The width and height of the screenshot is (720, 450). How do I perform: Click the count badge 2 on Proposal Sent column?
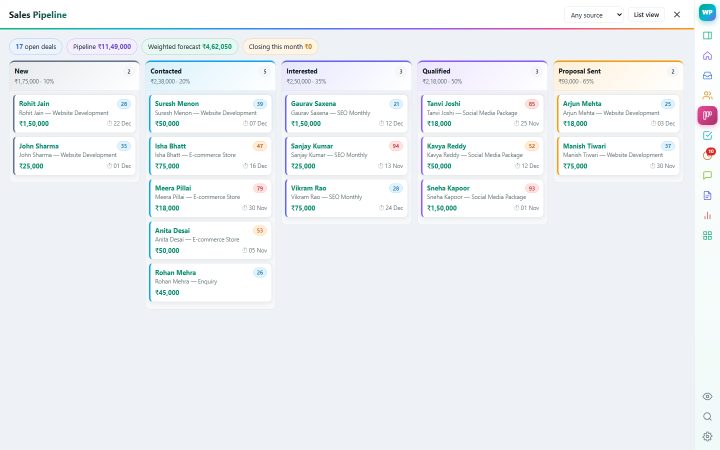point(673,72)
